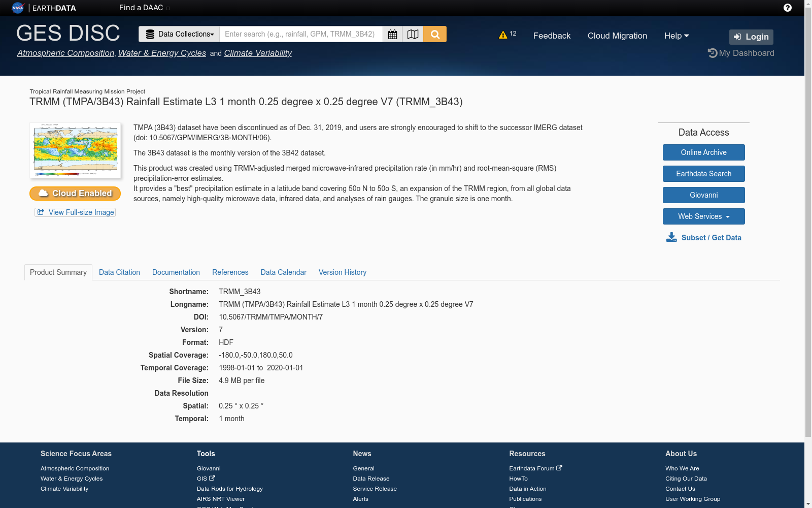The height and width of the screenshot is (508, 812).
Task: Open the Data in Action link
Action: coord(528,489)
